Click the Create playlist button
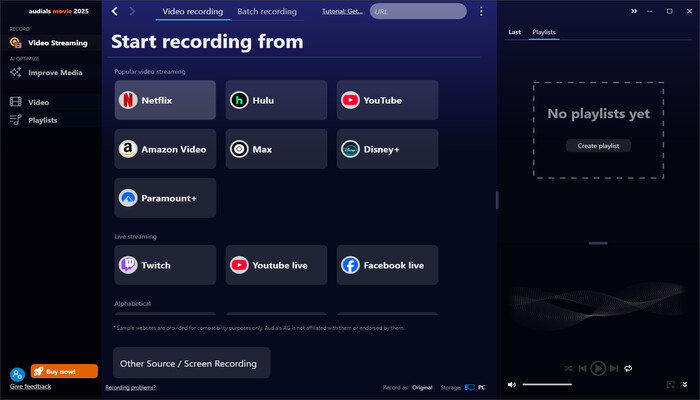The width and height of the screenshot is (700, 400). [598, 146]
